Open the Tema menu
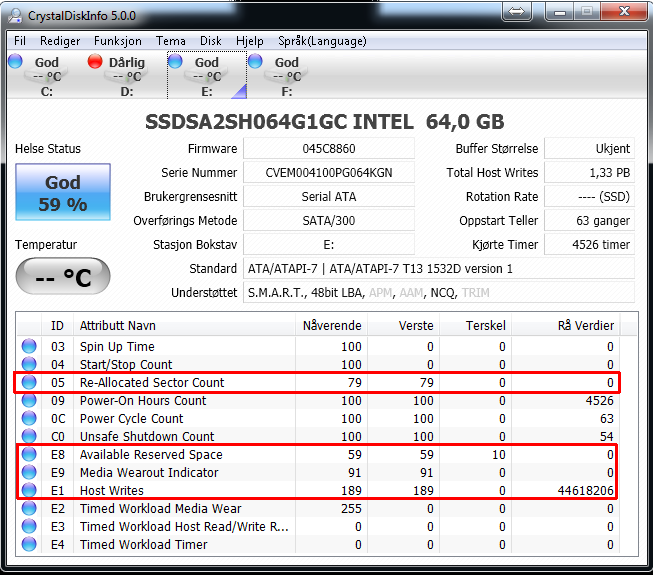Image resolution: width=653 pixels, height=575 pixels. [x=170, y=41]
